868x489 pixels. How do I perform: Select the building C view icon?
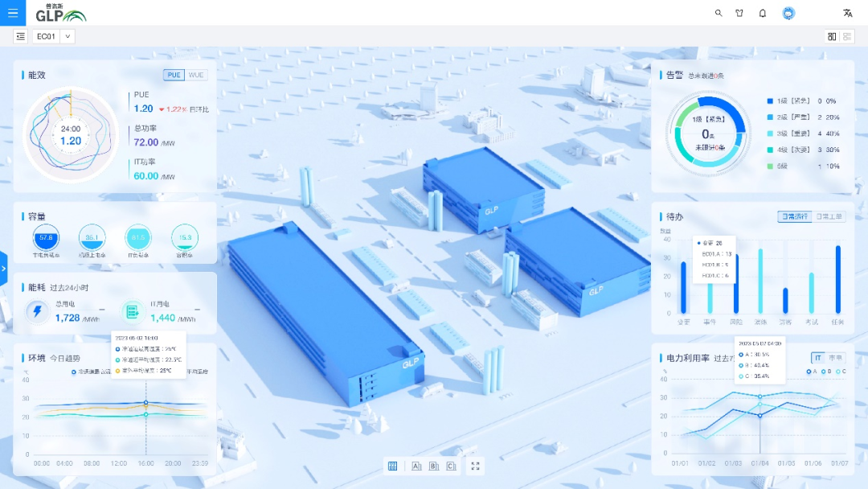[x=451, y=466]
